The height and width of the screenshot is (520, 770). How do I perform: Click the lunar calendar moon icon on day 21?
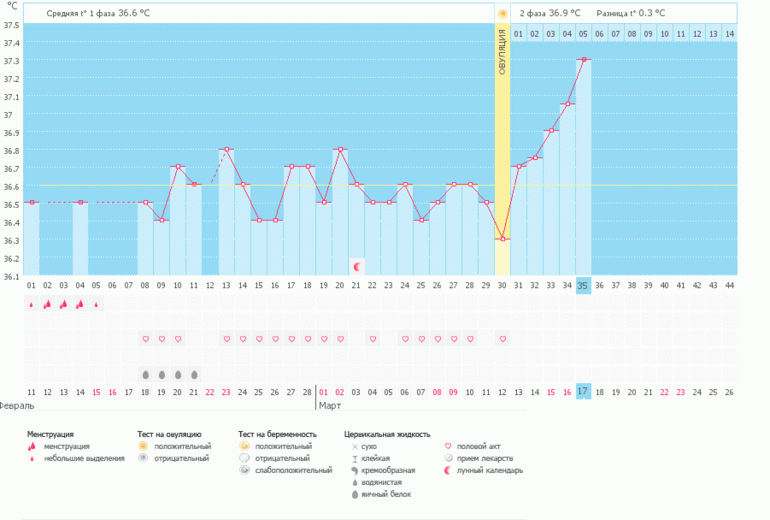(357, 266)
